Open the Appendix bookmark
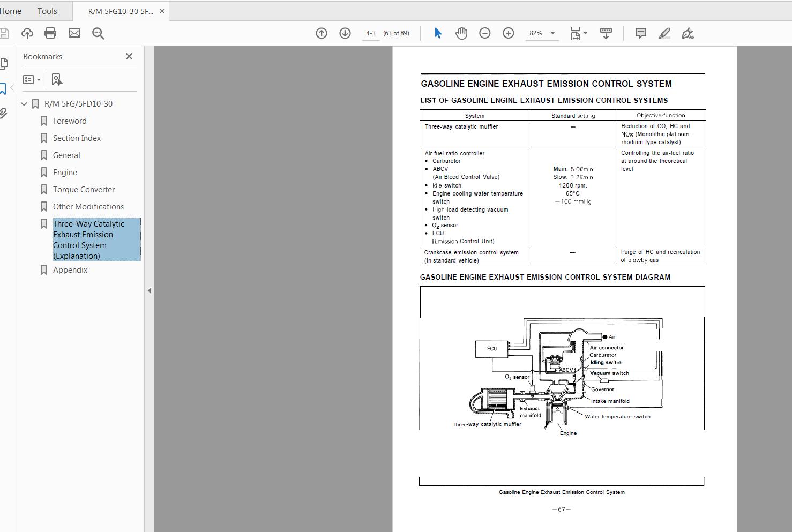 pyautogui.click(x=70, y=270)
